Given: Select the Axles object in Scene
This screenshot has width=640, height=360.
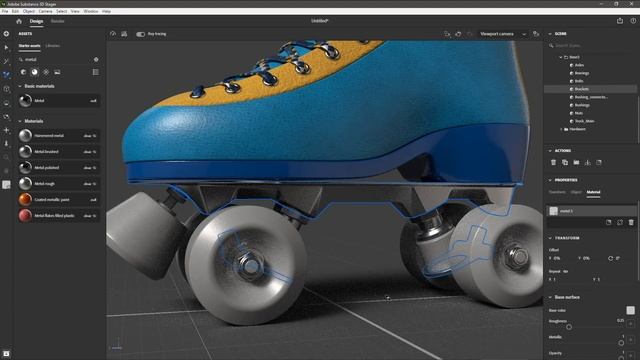Looking at the screenshot, I should click(x=579, y=65).
